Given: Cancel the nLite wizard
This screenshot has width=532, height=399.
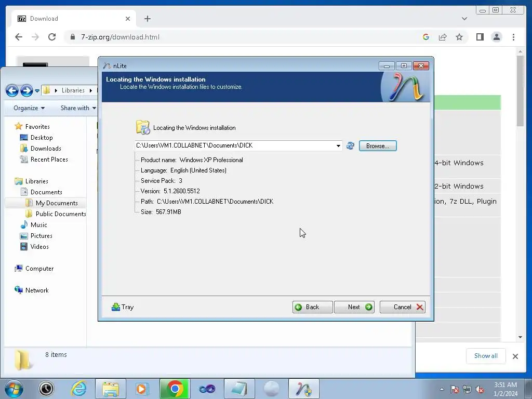Looking at the screenshot, I should point(403,307).
